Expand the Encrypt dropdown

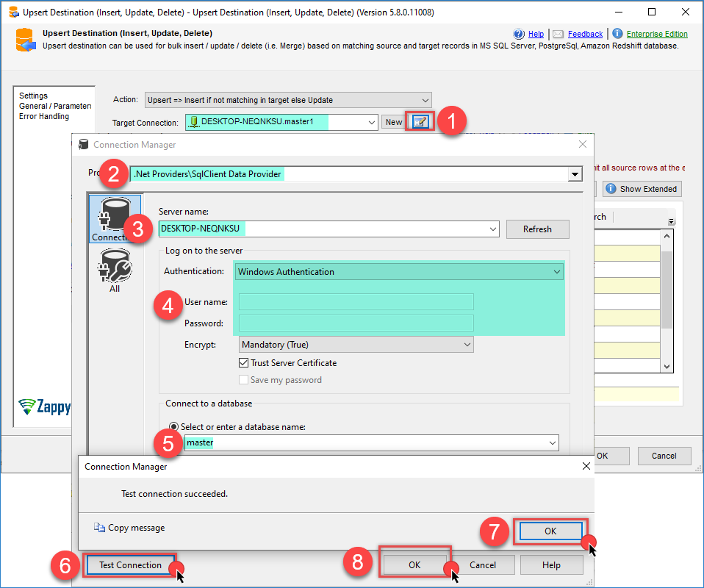tap(467, 344)
